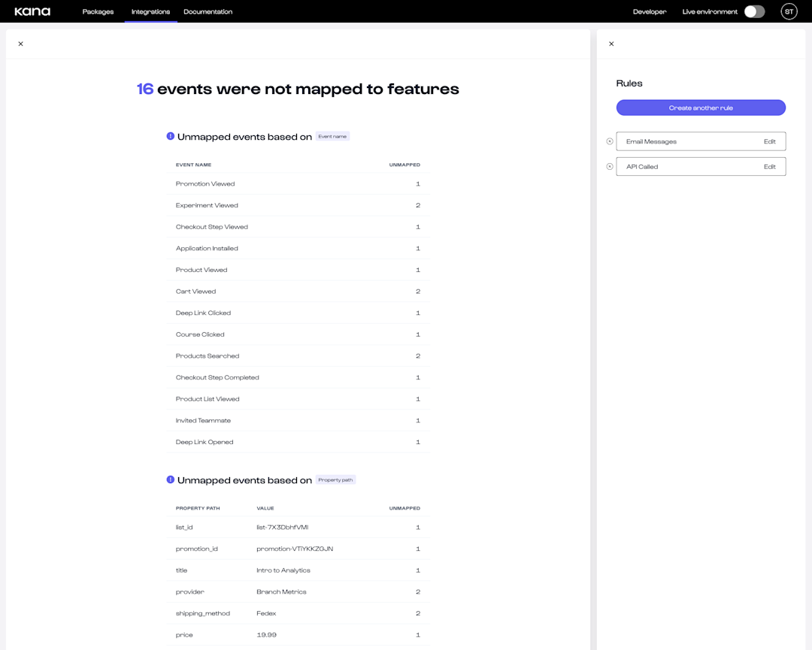This screenshot has height=650, width=812.
Task: Open the ST user avatar menu
Action: 789,11
